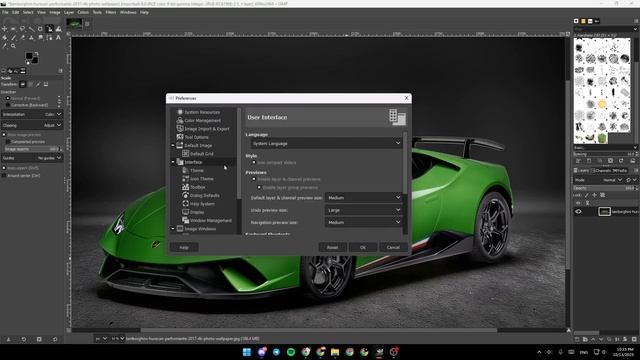The height and width of the screenshot is (360, 640).
Task: Open Clipping dropdown in tool options
Action: coord(32,125)
